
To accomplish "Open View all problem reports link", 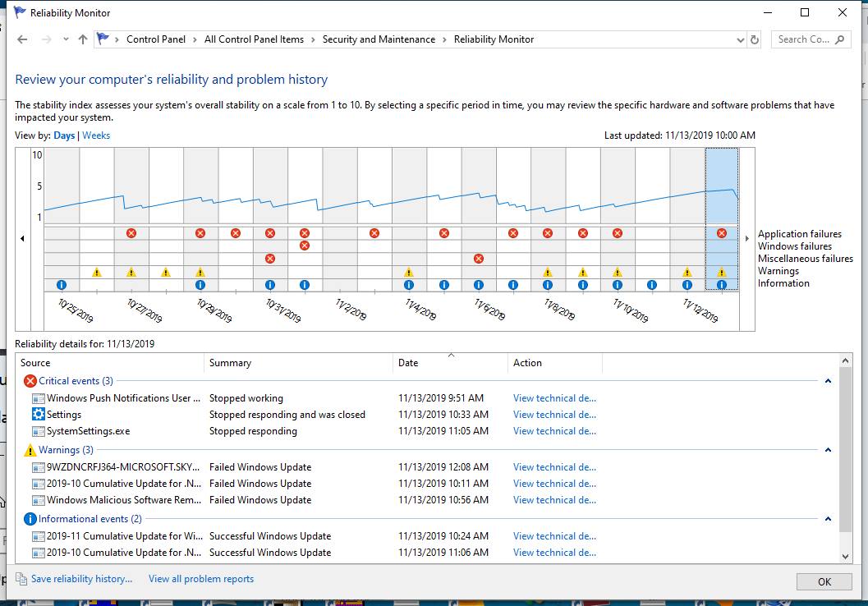I will tap(201, 579).
